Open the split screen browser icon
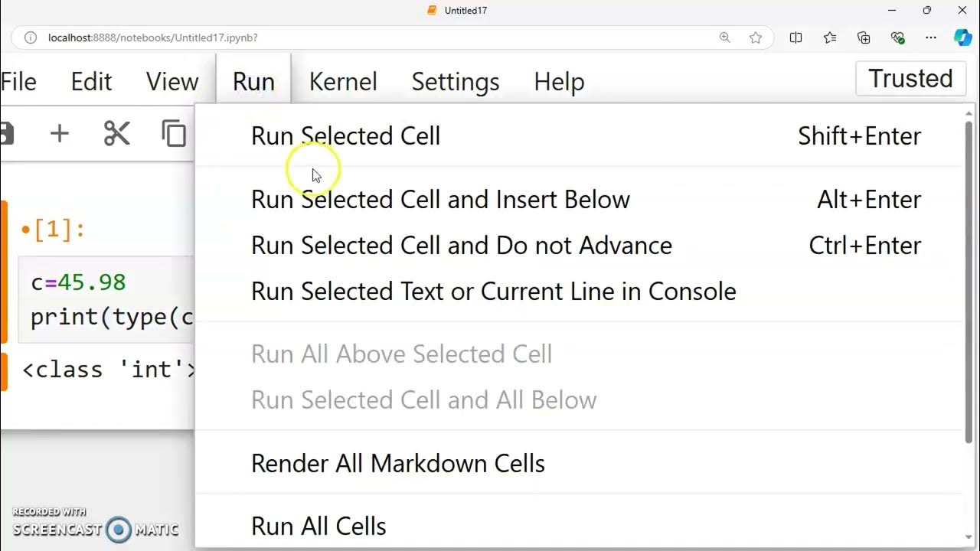 click(x=795, y=37)
